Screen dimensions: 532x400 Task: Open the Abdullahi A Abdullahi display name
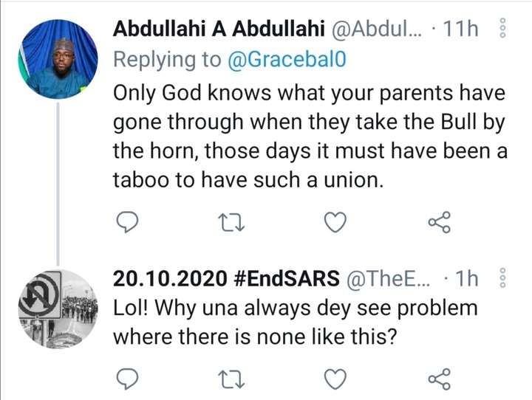pos(219,29)
